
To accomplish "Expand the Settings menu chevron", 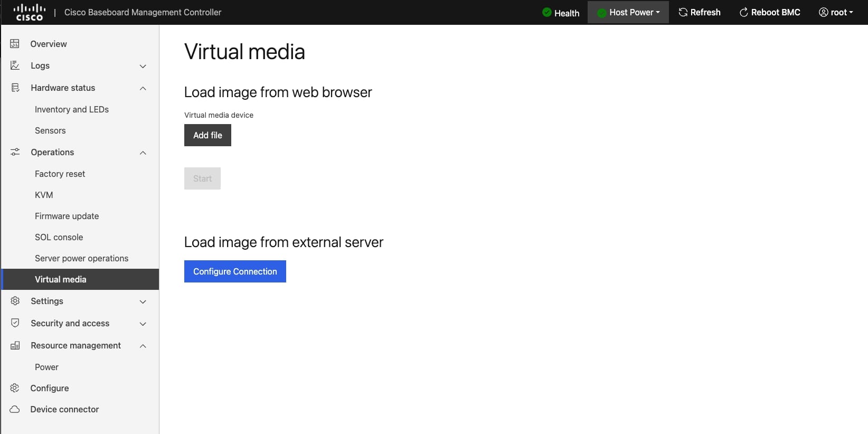I will pyautogui.click(x=143, y=301).
